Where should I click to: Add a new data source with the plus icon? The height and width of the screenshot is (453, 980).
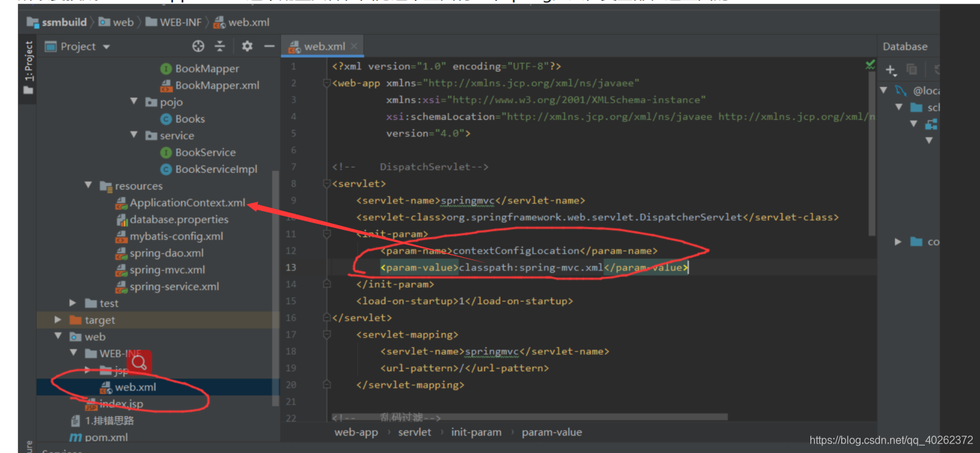click(x=889, y=70)
